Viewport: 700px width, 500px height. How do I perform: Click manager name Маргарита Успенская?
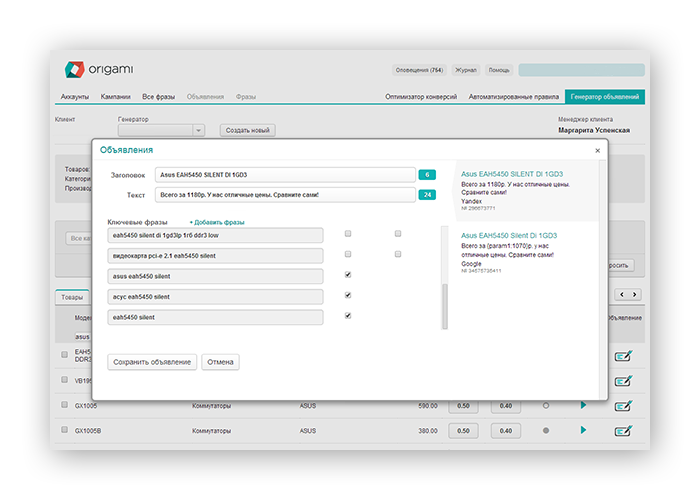[594, 130]
